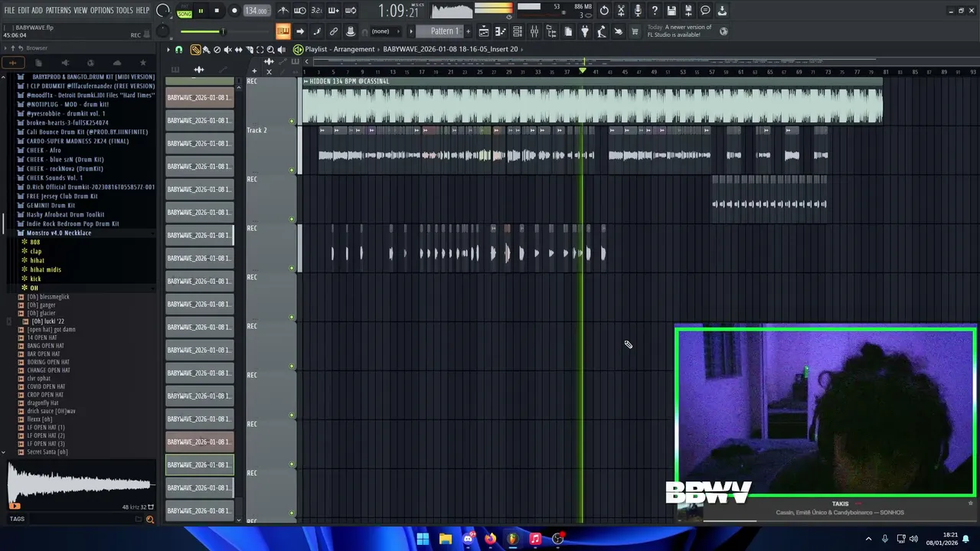Open the Firefox taskbar icon
The width and height of the screenshot is (980, 551).
[490, 539]
